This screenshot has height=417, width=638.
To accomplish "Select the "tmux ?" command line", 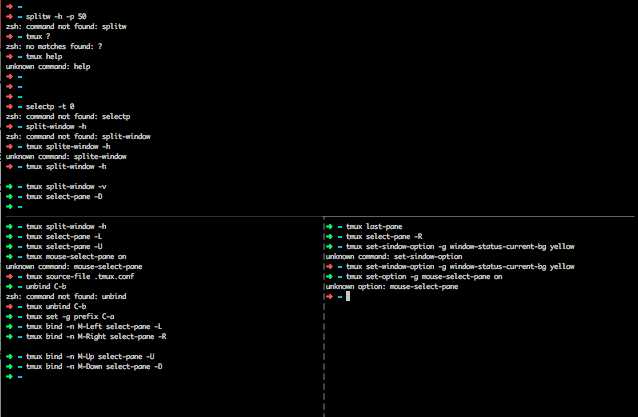I will tap(38, 36).
